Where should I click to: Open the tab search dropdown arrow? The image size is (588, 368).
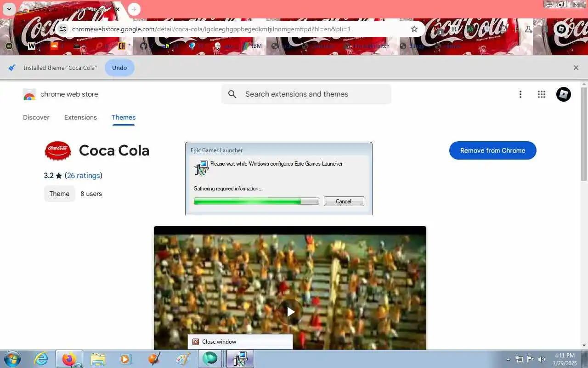9,9
